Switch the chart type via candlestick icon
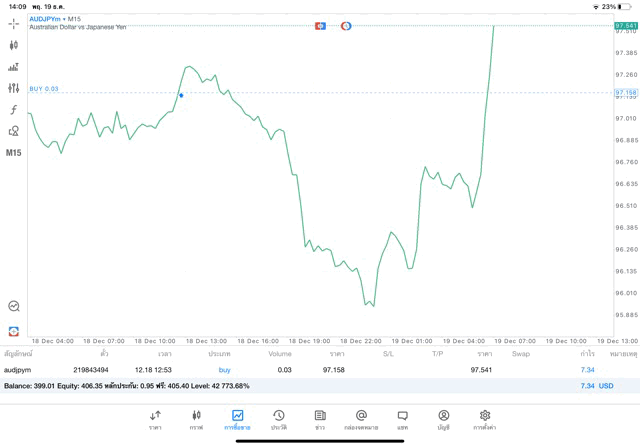The image size is (640, 447). [13, 45]
